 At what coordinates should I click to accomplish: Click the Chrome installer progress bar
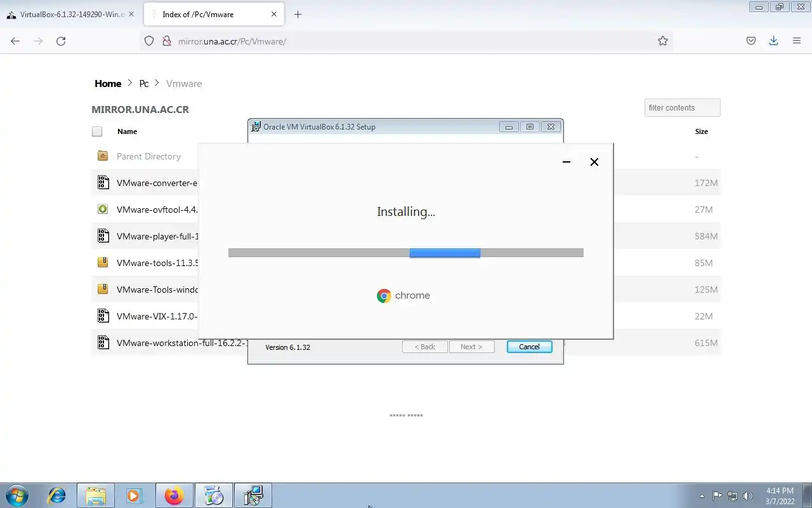pyautogui.click(x=405, y=253)
